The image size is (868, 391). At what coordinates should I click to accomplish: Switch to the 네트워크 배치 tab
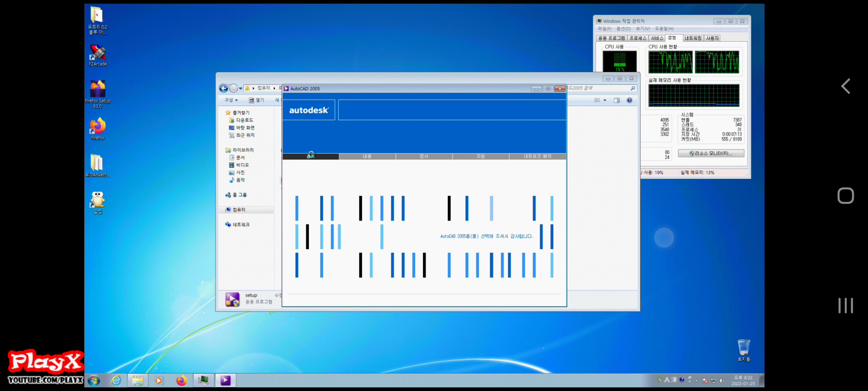click(x=537, y=156)
